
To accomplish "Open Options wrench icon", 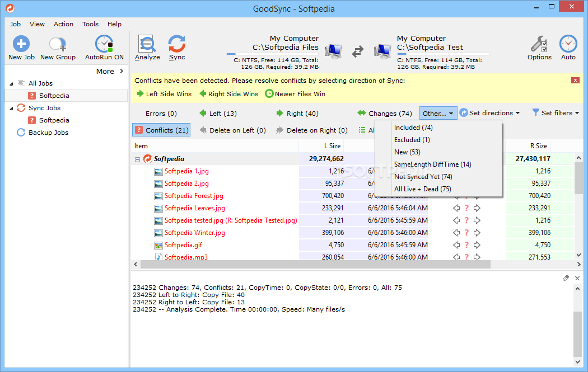I will pos(539,44).
